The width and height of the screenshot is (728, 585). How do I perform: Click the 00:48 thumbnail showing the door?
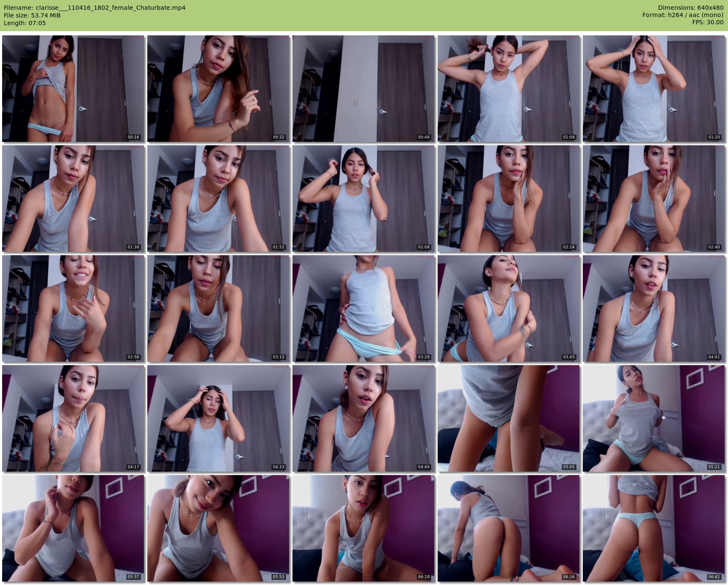(x=364, y=89)
